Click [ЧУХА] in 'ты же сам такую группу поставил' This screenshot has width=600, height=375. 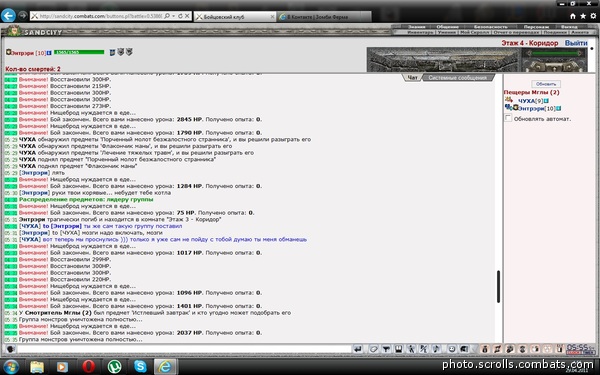coord(30,226)
